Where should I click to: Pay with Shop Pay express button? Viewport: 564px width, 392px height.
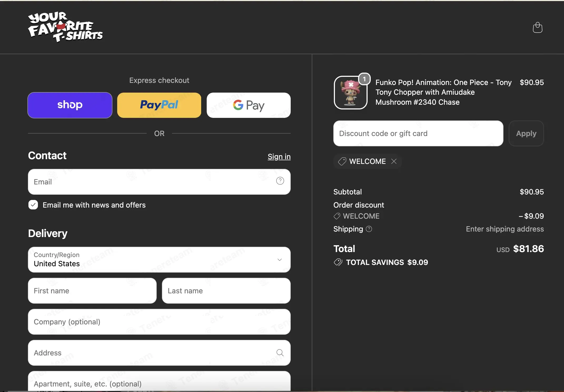tap(70, 105)
